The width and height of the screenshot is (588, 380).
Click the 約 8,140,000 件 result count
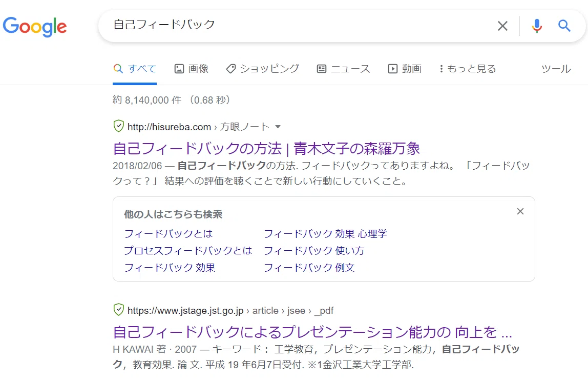[x=147, y=100]
